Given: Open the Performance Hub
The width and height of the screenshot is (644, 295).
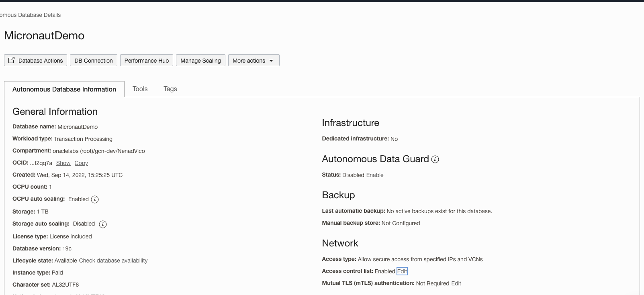Looking at the screenshot, I should (x=147, y=60).
